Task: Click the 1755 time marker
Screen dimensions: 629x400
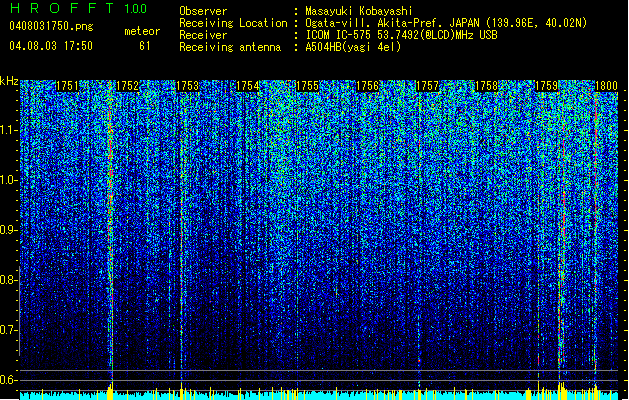Action: 307,86
